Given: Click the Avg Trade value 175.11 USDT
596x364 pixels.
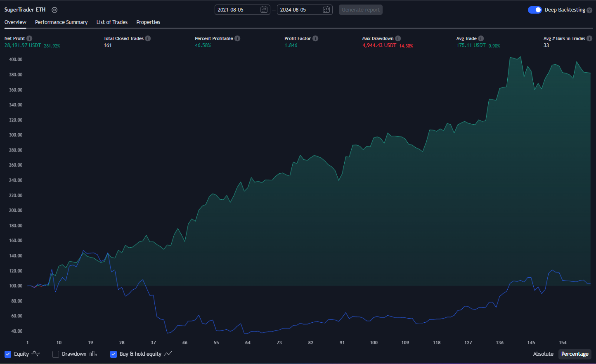Looking at the screenshot, I should coord(471,45).
